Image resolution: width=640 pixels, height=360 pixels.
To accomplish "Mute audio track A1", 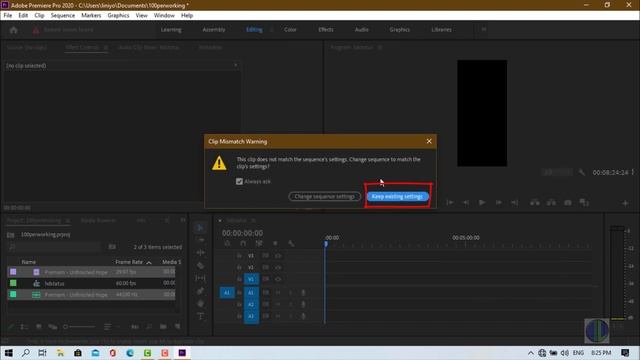I will [278, 293].
